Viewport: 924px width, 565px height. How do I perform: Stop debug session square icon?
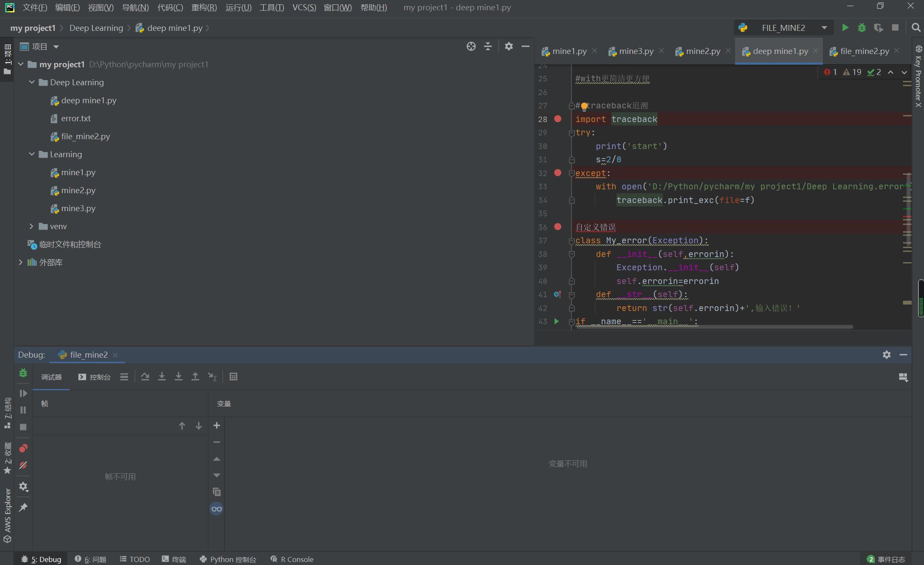23,427
